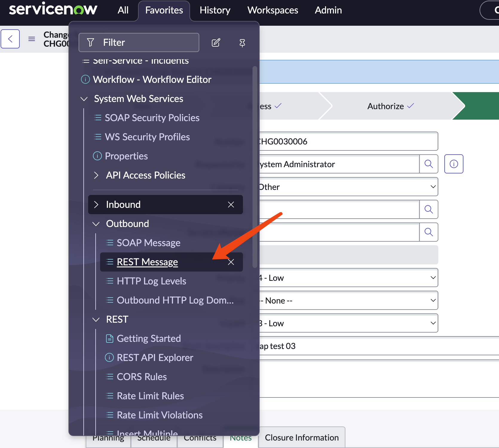Click the info icon next to System Administrator
Screen dimensions: 499x448
454,164
